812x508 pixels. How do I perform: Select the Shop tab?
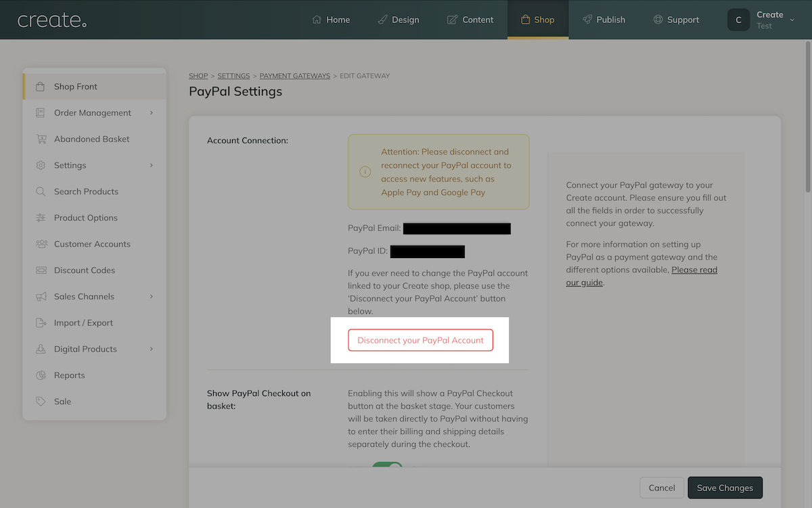tap(538, 20)
